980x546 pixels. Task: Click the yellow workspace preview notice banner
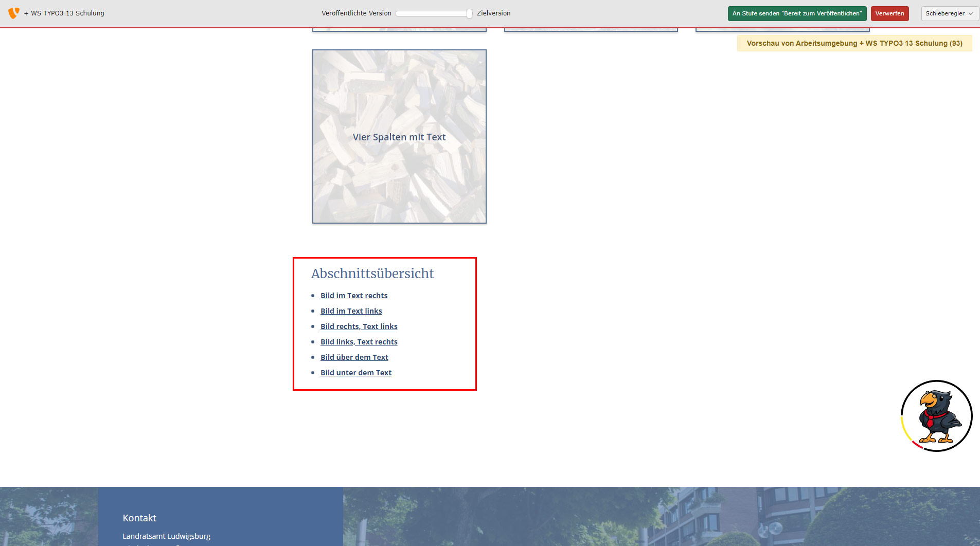click(x=854, y=43)
